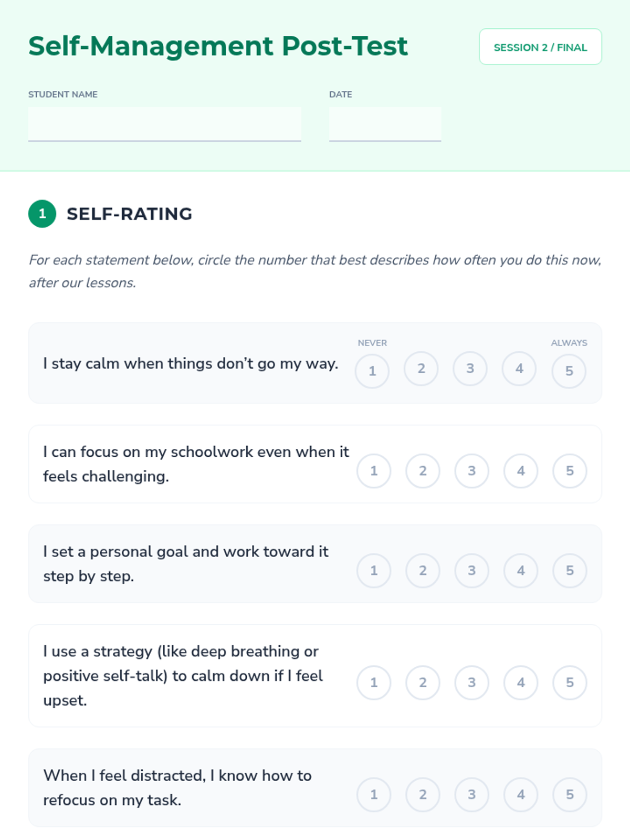Circle 5 for calm-down strategy statement

[570, 682]
